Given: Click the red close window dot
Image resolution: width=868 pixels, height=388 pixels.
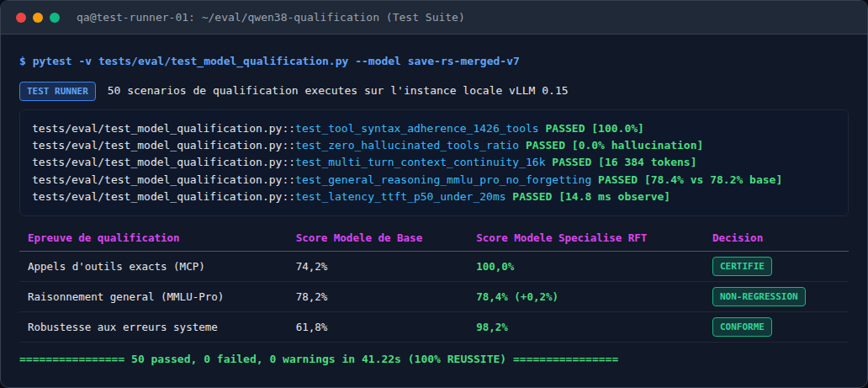Looking at the screenshot, I should [x=21, y=18].
